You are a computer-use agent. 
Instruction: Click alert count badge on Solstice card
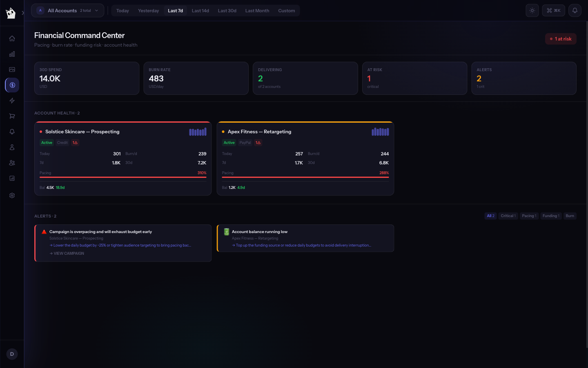point(75,143)
